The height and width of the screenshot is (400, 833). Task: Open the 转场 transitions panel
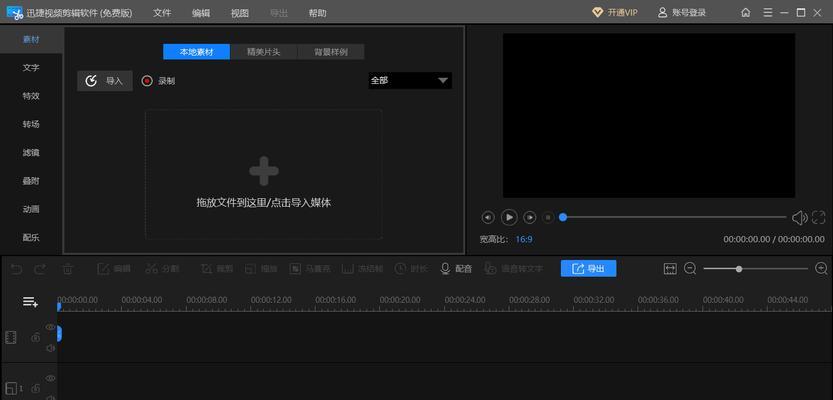point(31,124)
